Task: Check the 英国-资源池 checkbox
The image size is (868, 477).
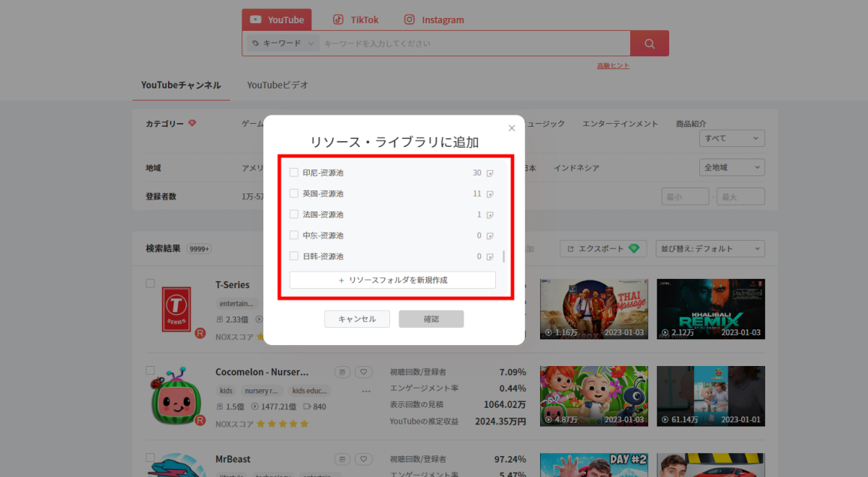Action: pyautogui.click(x=294, y=193)
